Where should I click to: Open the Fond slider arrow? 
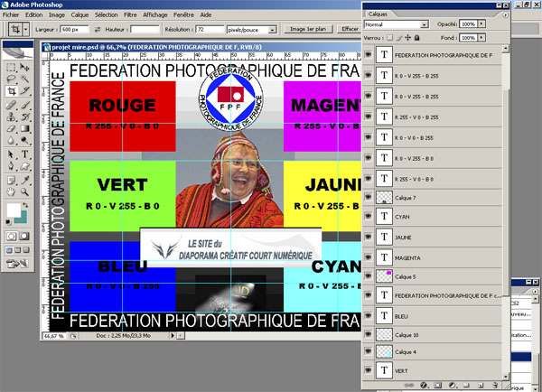pyautogui.click(x=481, y=37)
